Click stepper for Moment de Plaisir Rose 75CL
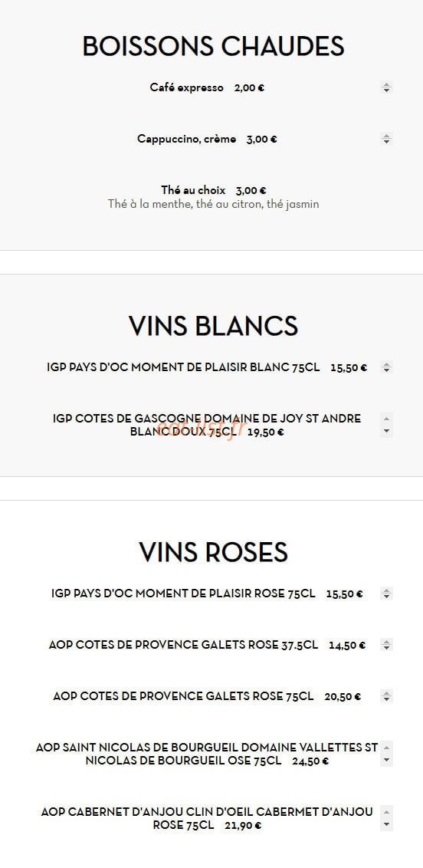This screenshot has height=868, width=423. coord(386,593)
